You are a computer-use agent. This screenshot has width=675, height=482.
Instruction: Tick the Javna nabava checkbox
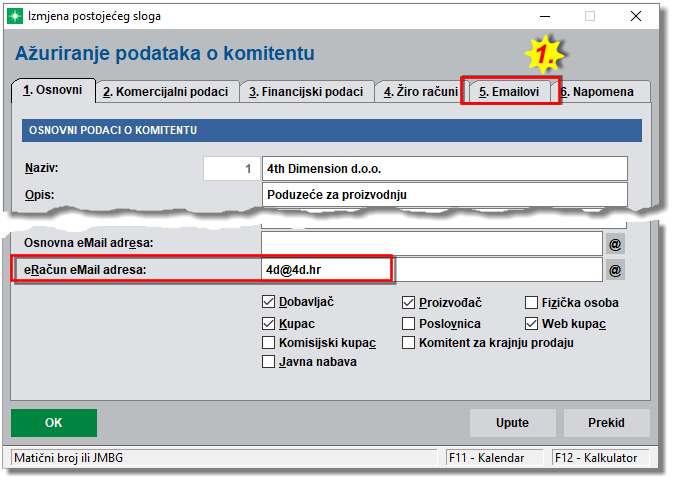click(268, 362)
